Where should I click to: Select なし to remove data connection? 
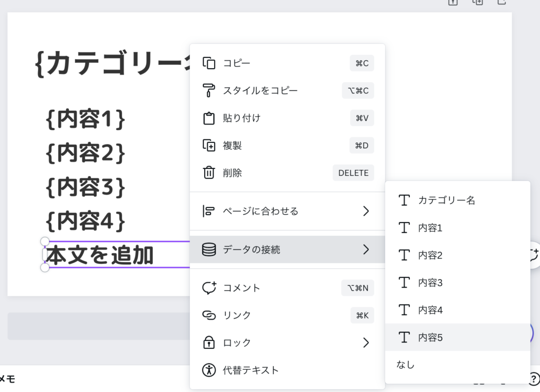(x=406, y=365)
